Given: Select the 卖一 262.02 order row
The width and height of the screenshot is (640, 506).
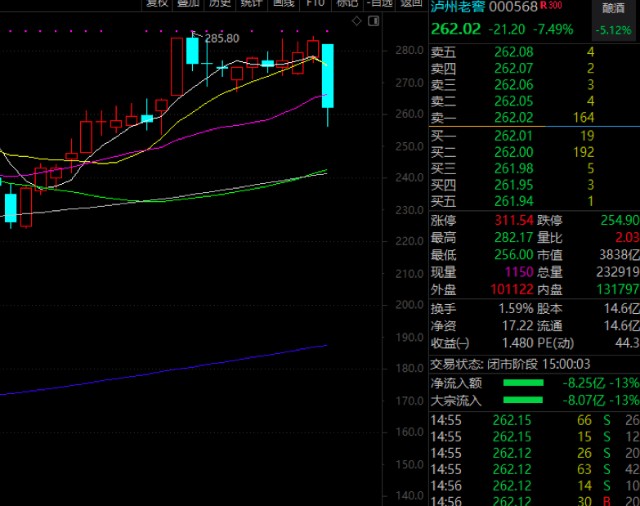Looking at the screenshot, I should 532,117.
